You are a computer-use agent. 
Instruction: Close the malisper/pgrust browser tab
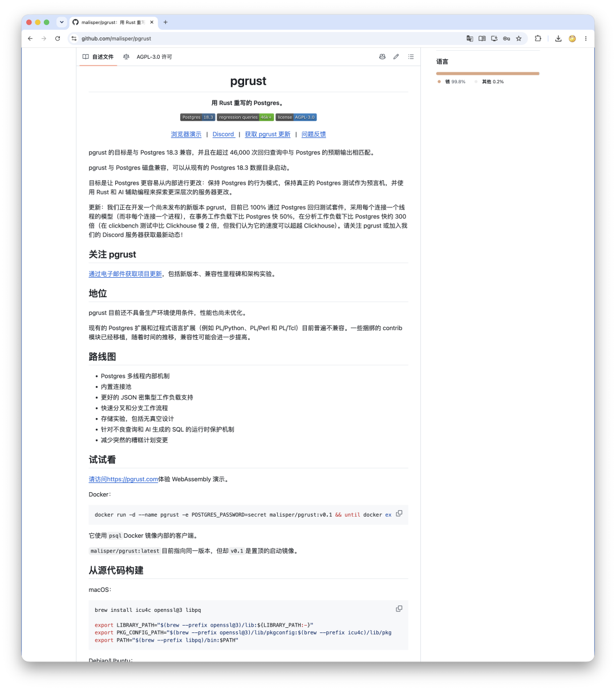coord(152,22)
